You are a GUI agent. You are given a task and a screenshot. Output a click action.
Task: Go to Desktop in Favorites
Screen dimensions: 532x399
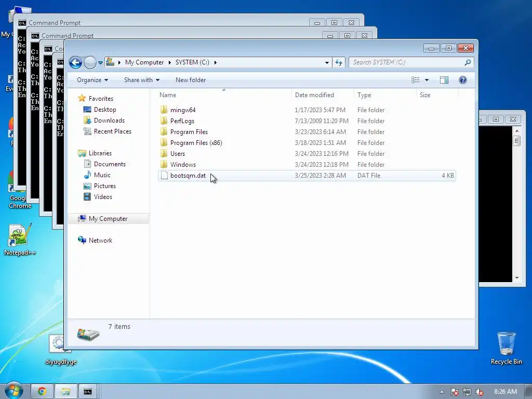coord(105,110)
